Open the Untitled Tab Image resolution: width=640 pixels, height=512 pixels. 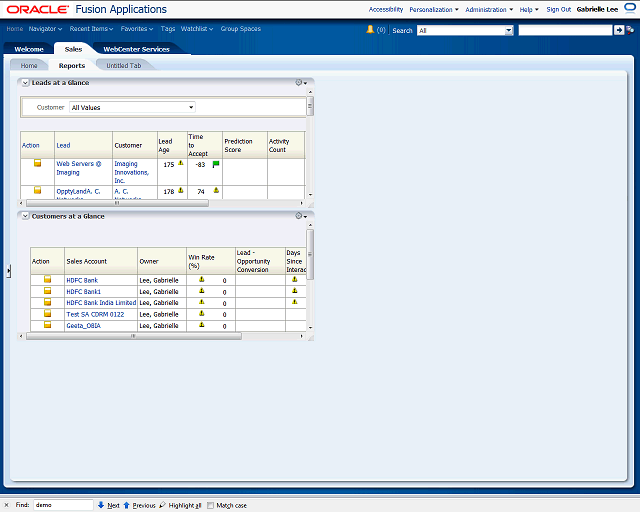124,65
